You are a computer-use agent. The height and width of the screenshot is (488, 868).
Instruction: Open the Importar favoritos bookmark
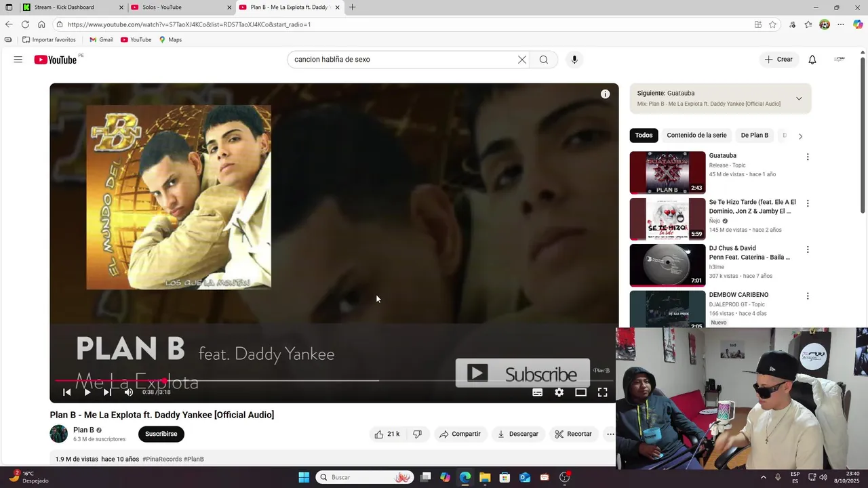coord(49,40)
